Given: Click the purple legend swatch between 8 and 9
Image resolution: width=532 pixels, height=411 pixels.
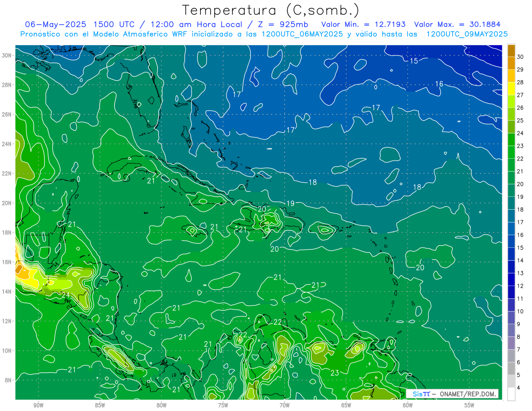Looking at the screenshot, I should pyautogui.click(x=511, y=331).
